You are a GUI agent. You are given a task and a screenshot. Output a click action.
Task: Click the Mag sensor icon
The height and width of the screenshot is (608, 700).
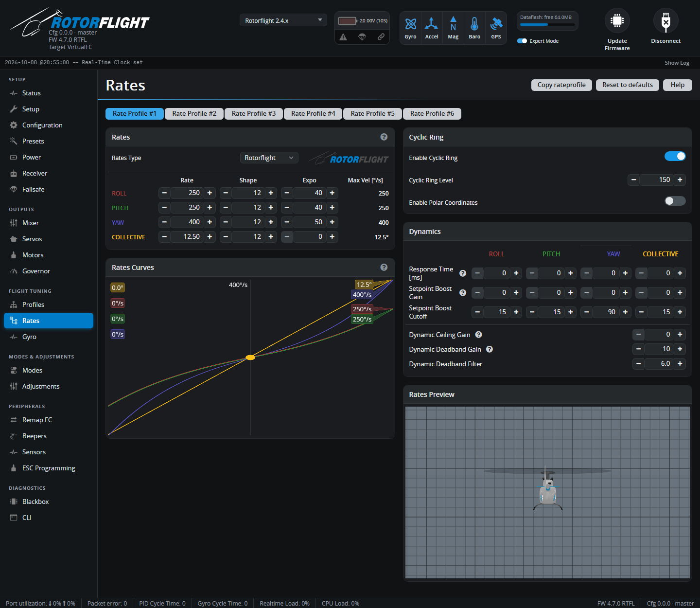pyautogui.click(x=453, y=28)
